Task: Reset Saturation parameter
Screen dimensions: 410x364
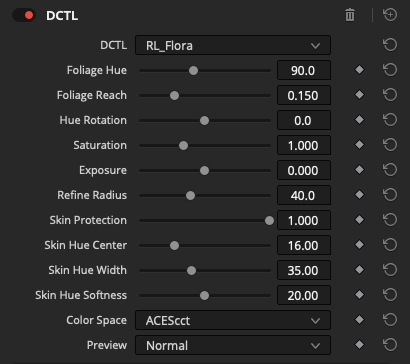Action: [390, 145]
